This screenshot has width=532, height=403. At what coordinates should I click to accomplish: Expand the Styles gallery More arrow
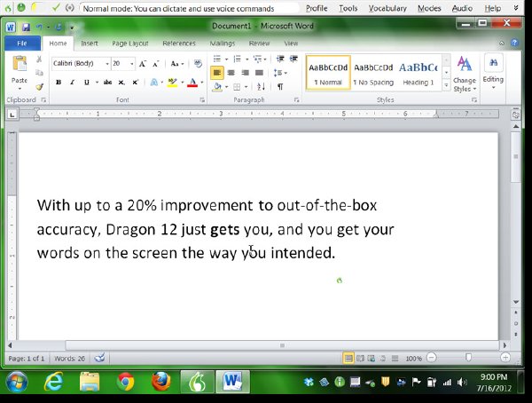tap(447, 85)
